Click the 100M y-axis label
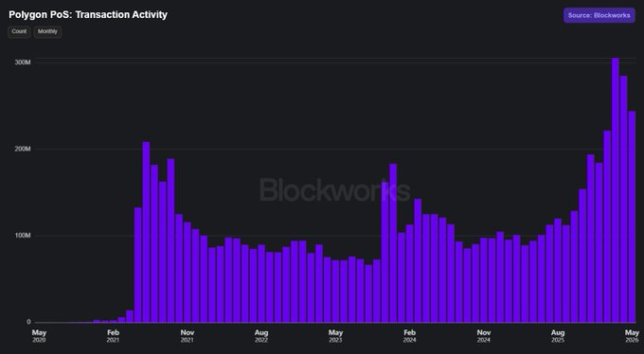The width and height of the screenshot is (644, 354). click(23, 236)
